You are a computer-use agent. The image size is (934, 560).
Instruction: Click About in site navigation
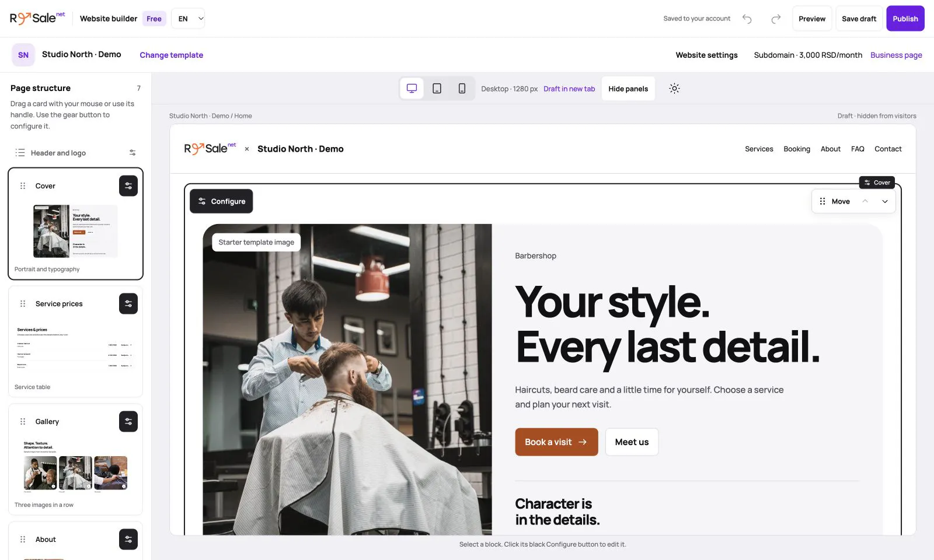(x=831, y=149)
